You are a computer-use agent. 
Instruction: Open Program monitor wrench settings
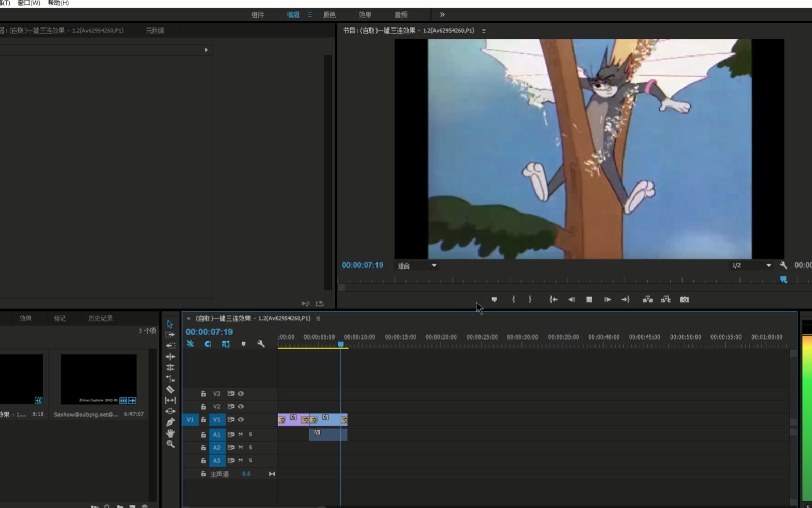click(784, 265)
